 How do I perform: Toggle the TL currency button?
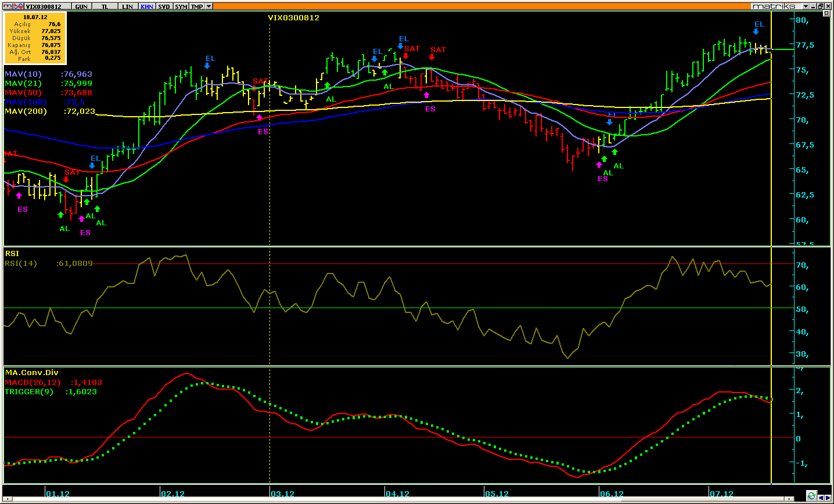(x=105, y=6)
